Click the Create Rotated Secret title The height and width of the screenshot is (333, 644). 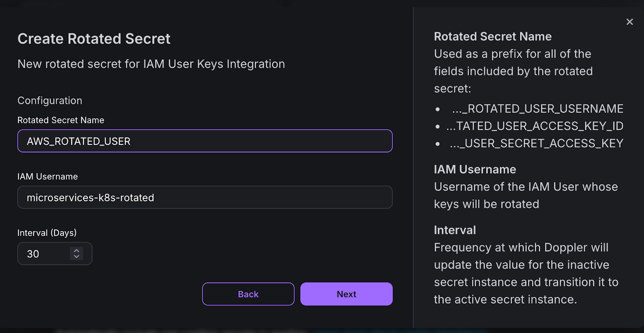[94, 39]
